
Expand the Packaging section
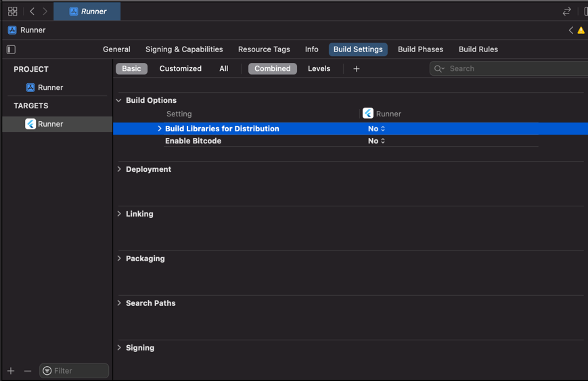coord(119,259)
